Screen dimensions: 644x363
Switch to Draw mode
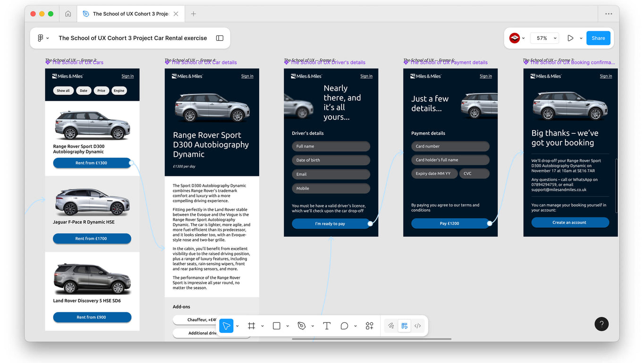point(391,326)
